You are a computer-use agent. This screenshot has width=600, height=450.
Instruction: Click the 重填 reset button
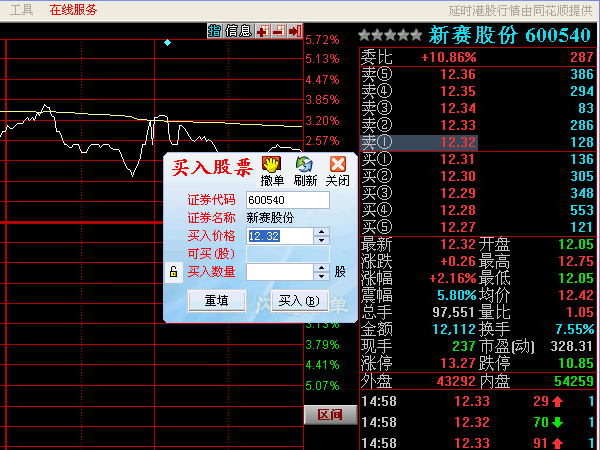pyautogui.click(x=217, y=300)
